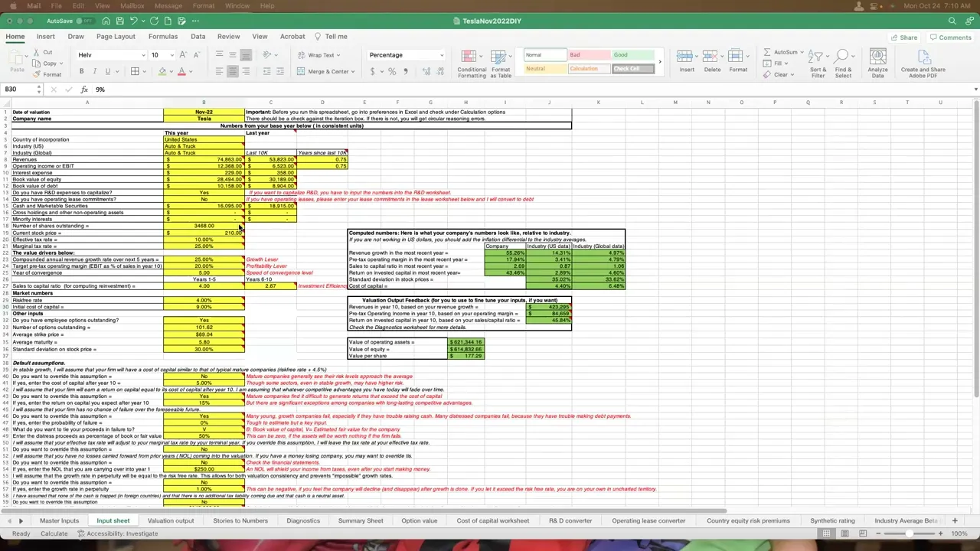The image size is (980, 551).
Task: Switch to the Page Layout tab
Action: [116, 37]
